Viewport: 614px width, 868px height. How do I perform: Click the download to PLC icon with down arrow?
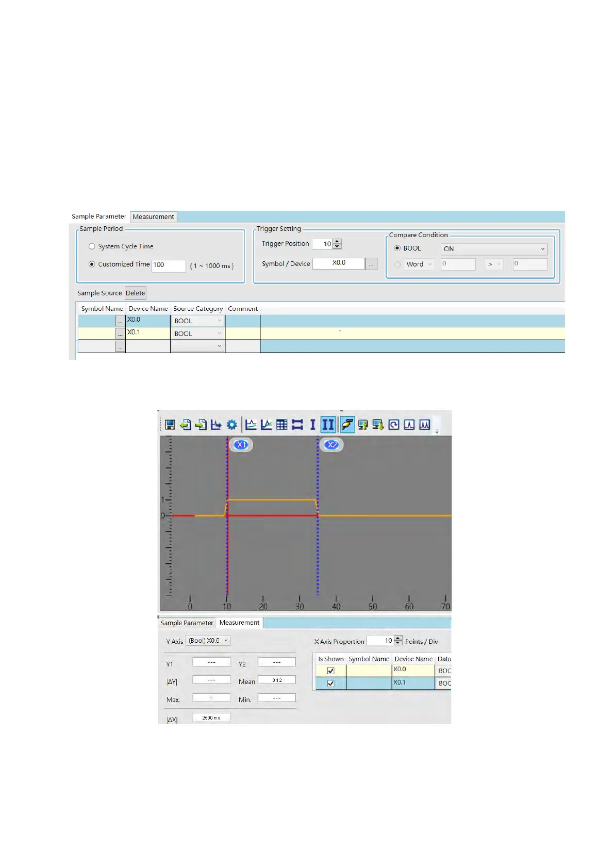pyautogui.click(x=378, y=425)
